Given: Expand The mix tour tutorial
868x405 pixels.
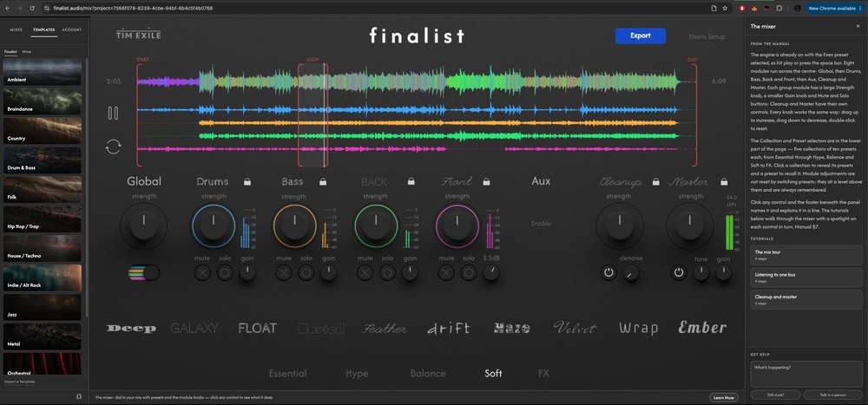Looking at the screenshot, I should coord(806,255).
